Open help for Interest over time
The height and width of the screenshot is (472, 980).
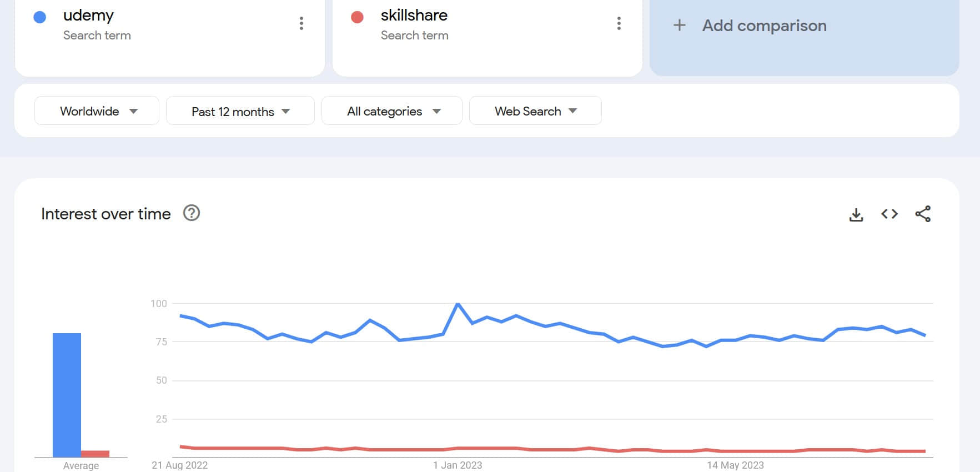tap(192, 213)
